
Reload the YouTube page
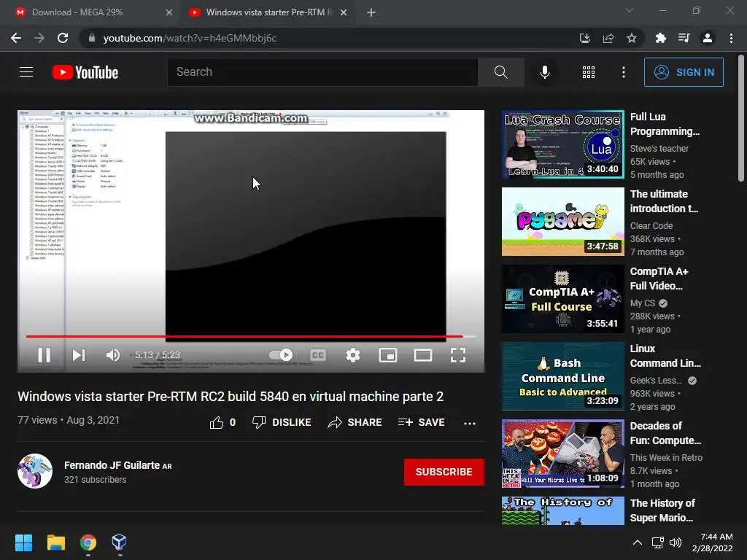[x=63, y=38]
